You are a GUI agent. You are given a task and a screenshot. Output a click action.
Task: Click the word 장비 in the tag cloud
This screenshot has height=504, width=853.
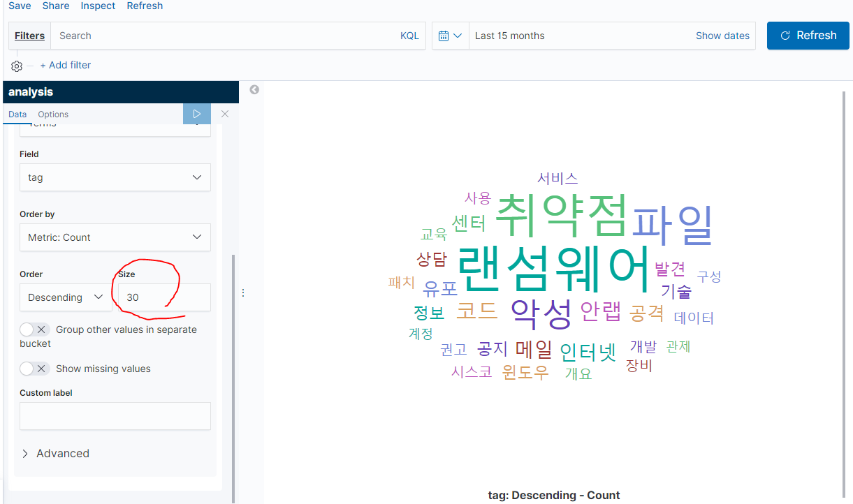(639, 366)
